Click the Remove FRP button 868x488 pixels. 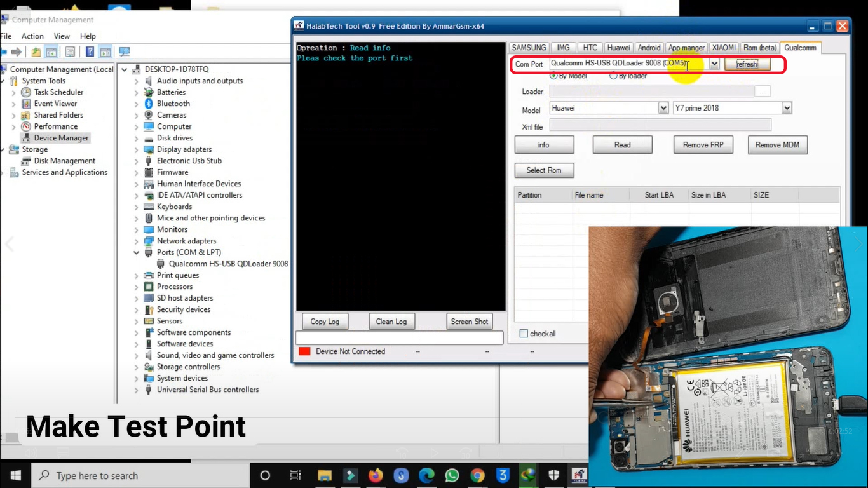pos(703,145)
